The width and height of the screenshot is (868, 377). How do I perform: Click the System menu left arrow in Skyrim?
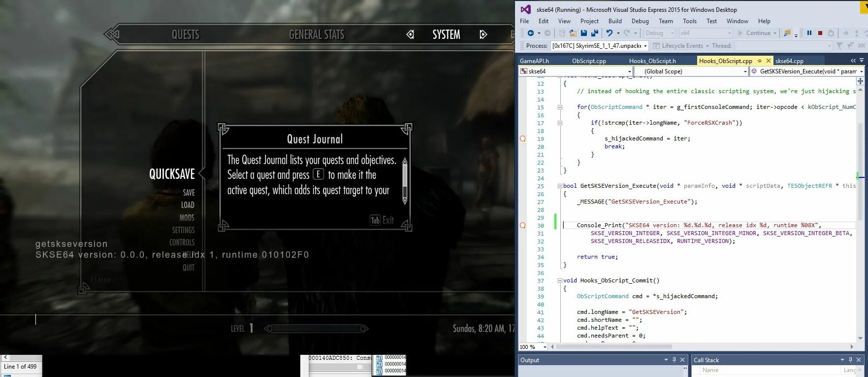click(410, 34)
